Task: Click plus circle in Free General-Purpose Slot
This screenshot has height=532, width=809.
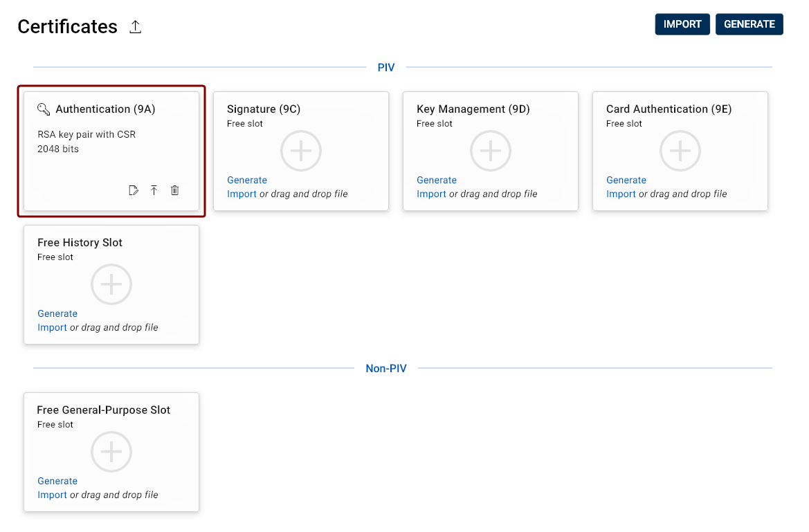Action: coord(111,452)
